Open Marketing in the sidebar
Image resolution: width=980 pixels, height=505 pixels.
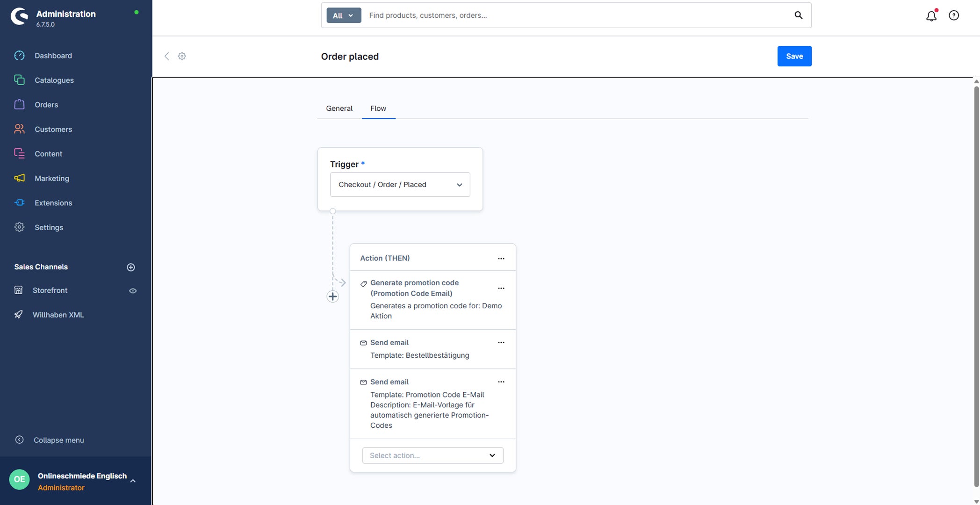coord(51,178)
